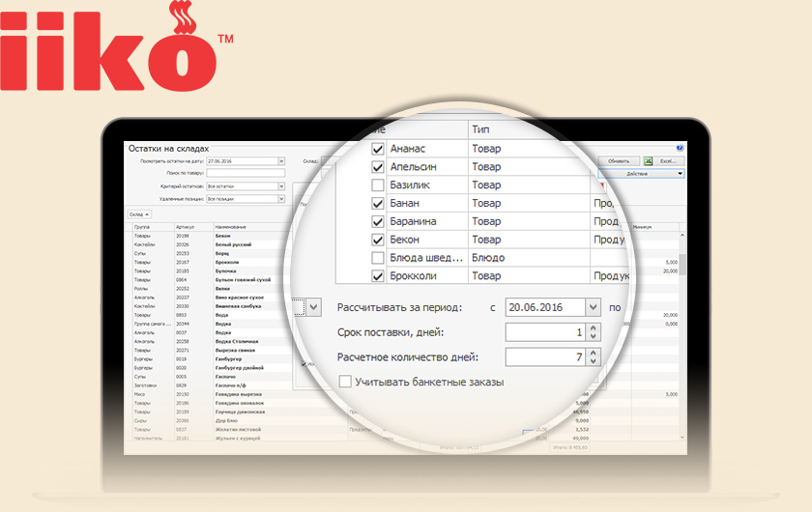812x512 pixels.
Task: Select the Гаспачо п/ф row
Action: coord(230,385)
